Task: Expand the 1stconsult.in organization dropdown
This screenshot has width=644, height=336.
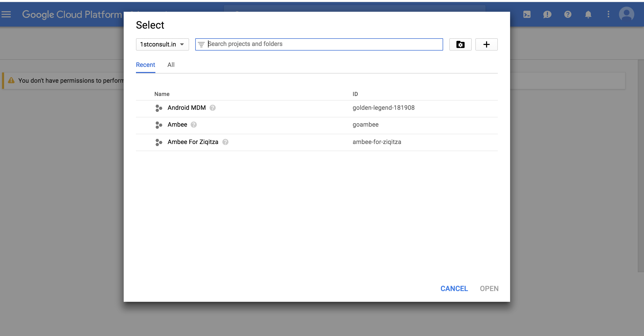Action: pyautogui.click(x=162, y=44)
